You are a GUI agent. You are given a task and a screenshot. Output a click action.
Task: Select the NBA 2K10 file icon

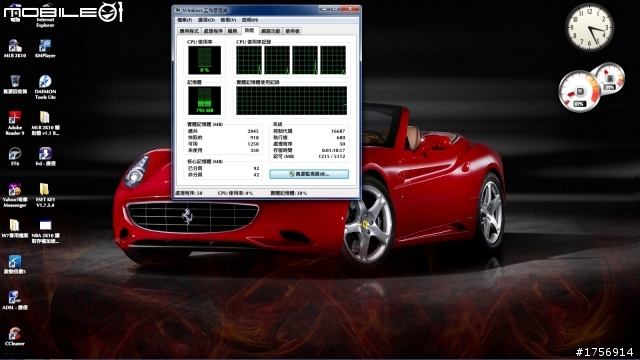point(45,231)
